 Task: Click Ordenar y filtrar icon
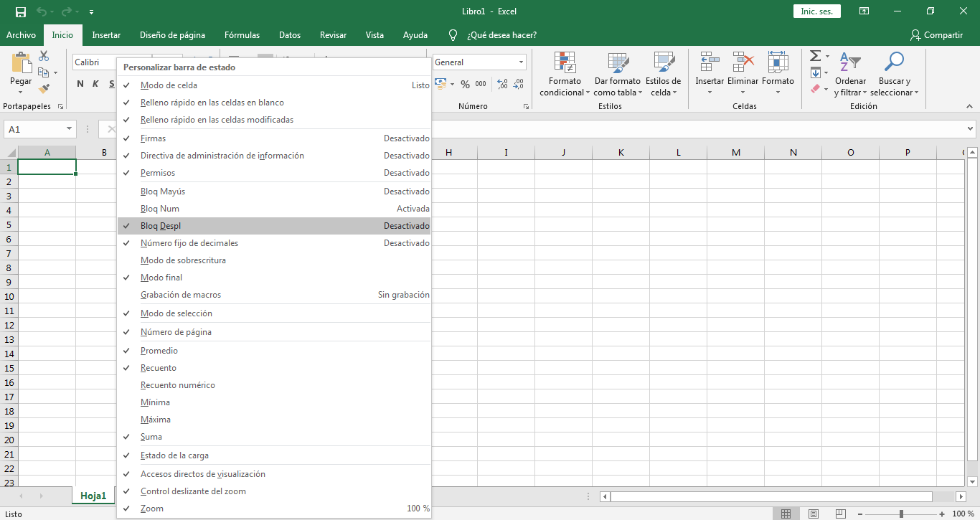pyautogui.click(x=850, y=63)
